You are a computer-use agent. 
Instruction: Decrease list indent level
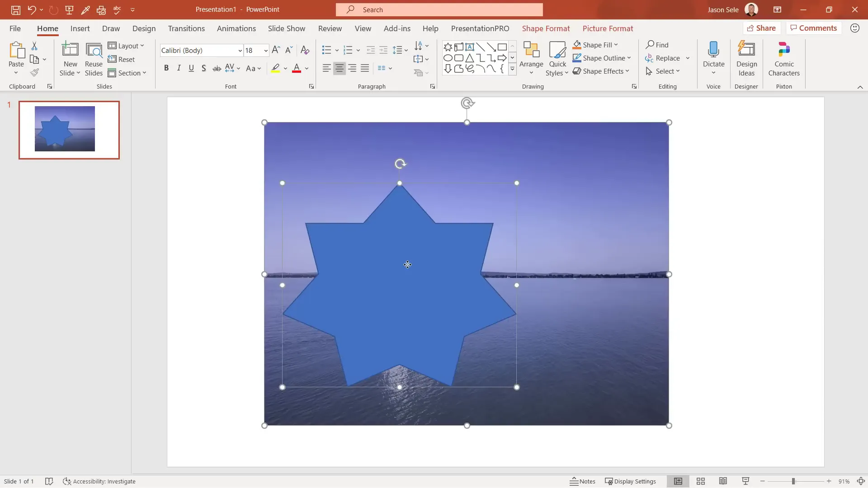371,50
